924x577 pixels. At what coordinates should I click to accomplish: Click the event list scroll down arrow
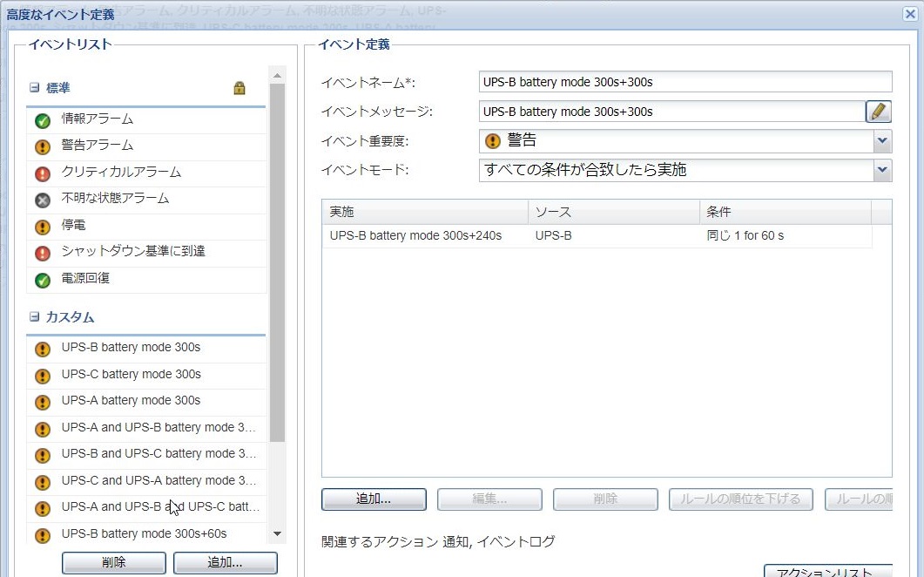tap(278, 533)
